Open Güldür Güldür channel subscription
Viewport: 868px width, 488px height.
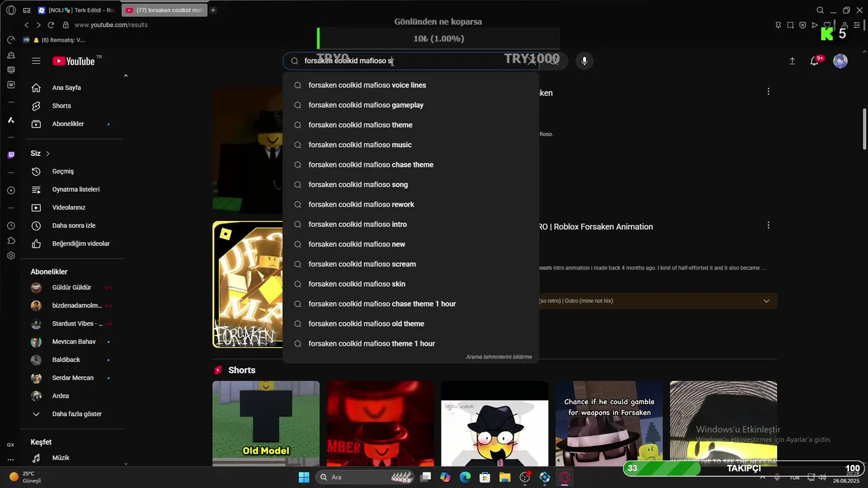click(x=72, y=287)
